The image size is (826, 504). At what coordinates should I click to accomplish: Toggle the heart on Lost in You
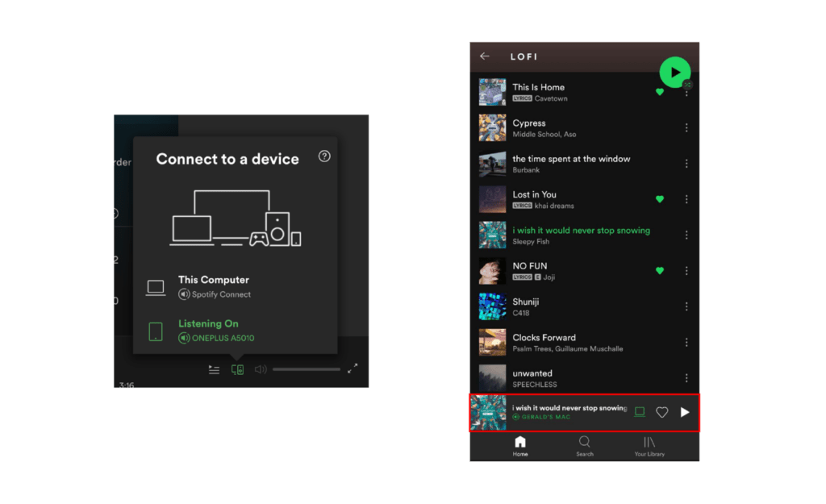[x=660, y=199]
